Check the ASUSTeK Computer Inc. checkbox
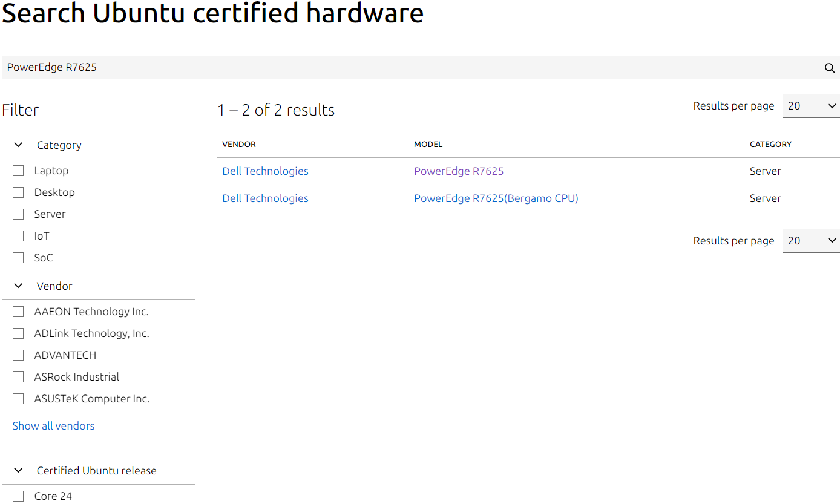840x504 pixels. pyautogui.click(x=18, y=399)
